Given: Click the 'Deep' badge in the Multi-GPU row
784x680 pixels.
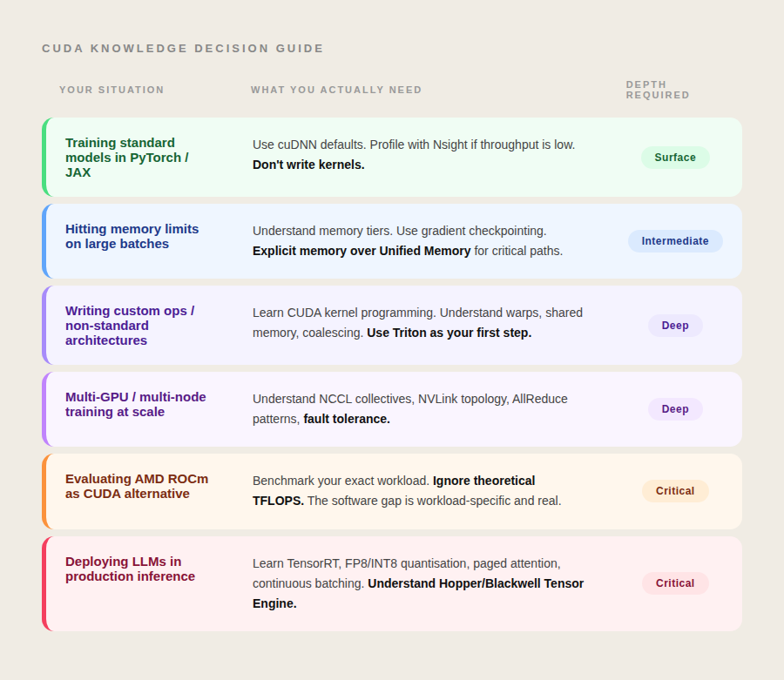Looking at the screenshot, I should (x=675, y=408).
